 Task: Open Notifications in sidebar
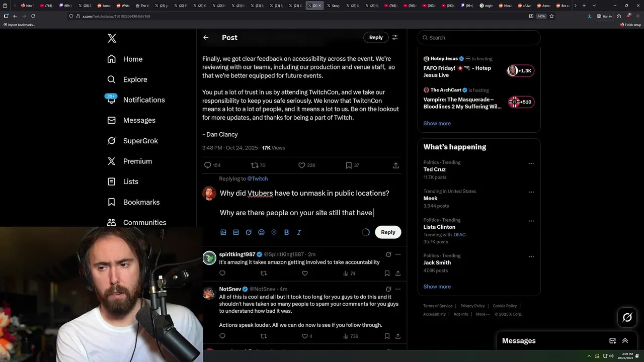[136, 100]
